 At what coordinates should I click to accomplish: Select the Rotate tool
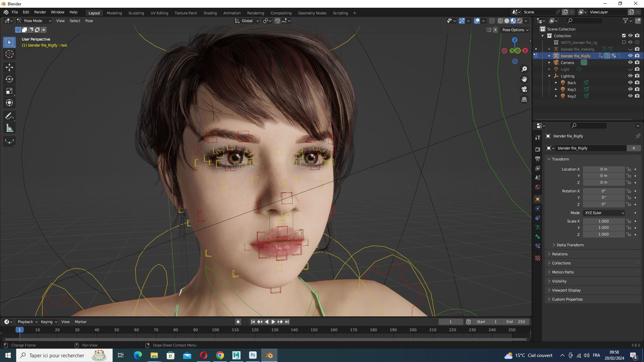click(9, 79)
